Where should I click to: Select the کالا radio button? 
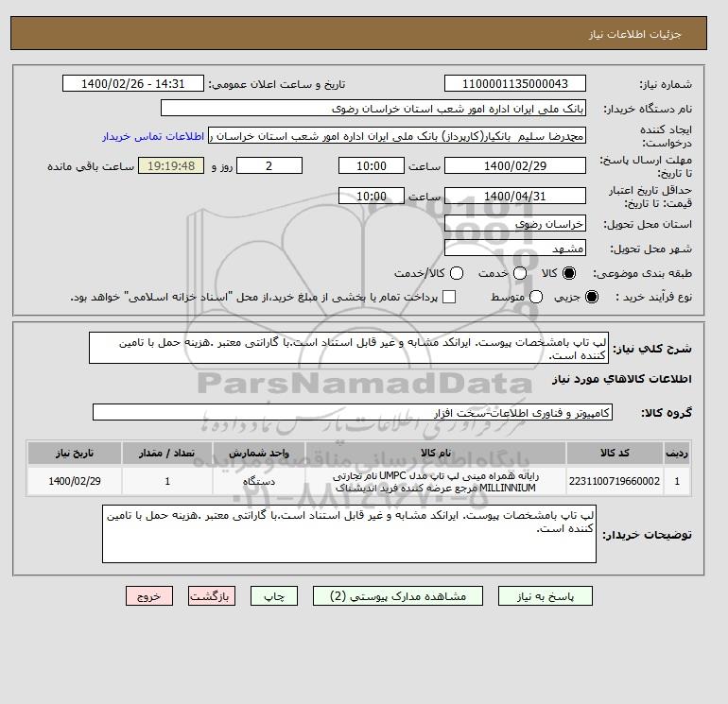point(569,273)
